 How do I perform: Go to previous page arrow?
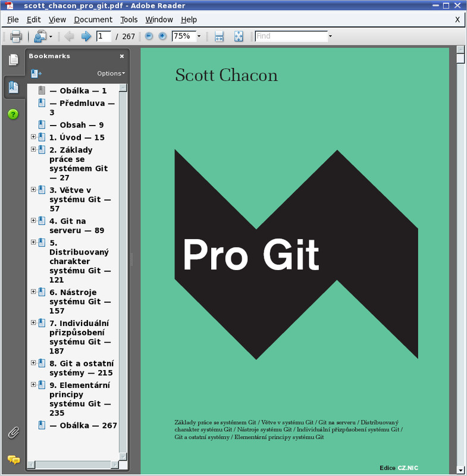(x=69, y=36)
